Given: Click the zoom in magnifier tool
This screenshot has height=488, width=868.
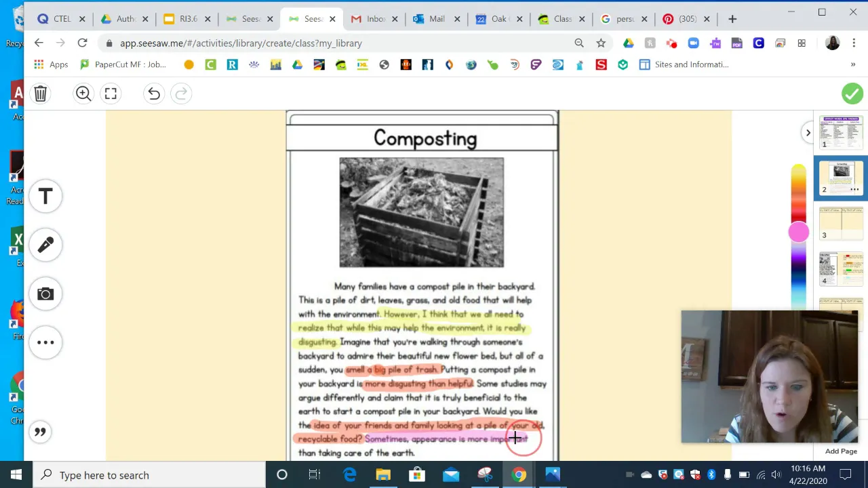Looking at the screenshot, I should pyautogui.click(x=83, y=94).
